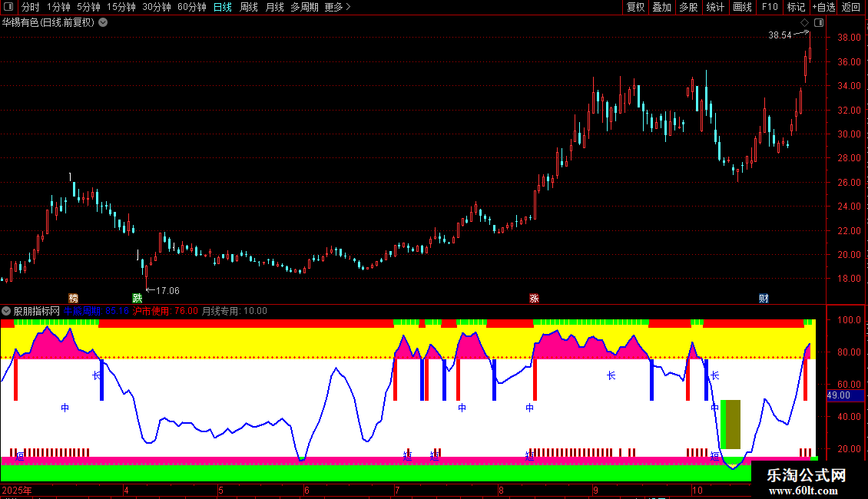
Task: Switch to the 分时 intraday view
Action: click(31, 7)
